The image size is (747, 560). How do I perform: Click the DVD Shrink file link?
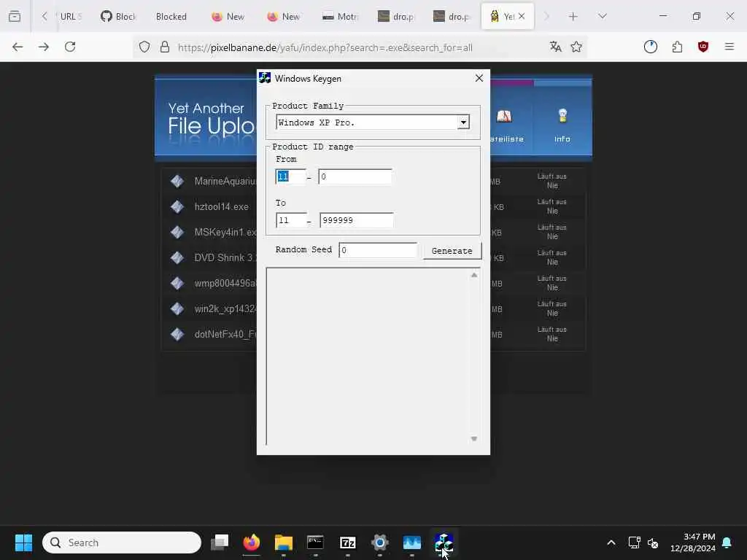pyautogui.click(x=225, y=257)
